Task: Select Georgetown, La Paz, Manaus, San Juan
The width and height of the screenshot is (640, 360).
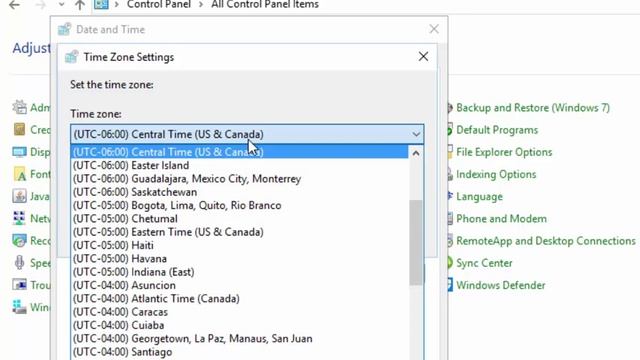Action: point(240,339)
